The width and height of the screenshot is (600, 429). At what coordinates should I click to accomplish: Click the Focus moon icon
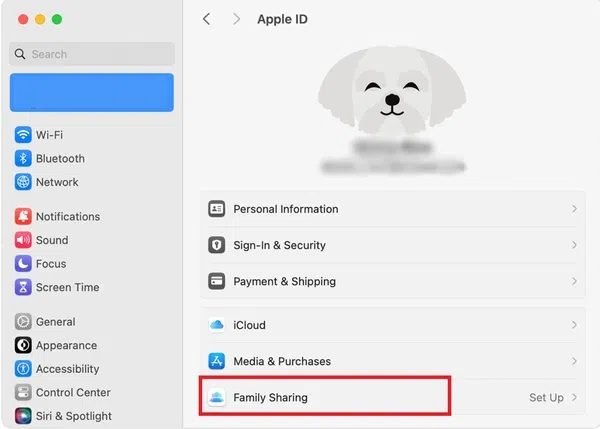pyautogui.click(x=23, y=264)
